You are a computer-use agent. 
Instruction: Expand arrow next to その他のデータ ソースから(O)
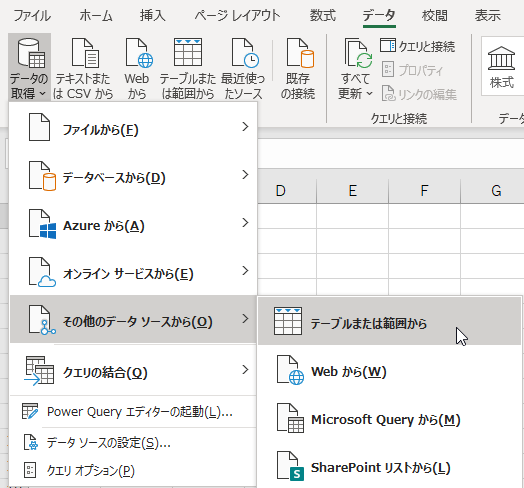pyautogui.click(x=245, y=319)
